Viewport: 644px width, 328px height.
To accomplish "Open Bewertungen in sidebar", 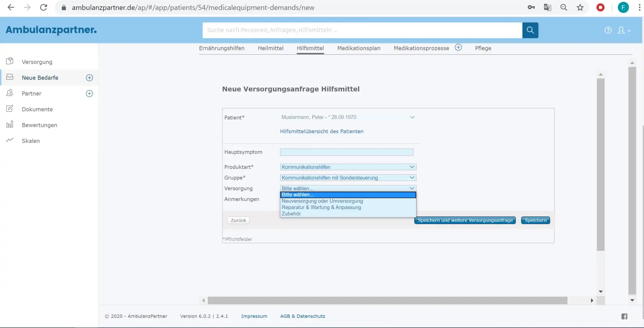I will pos(39,125).
